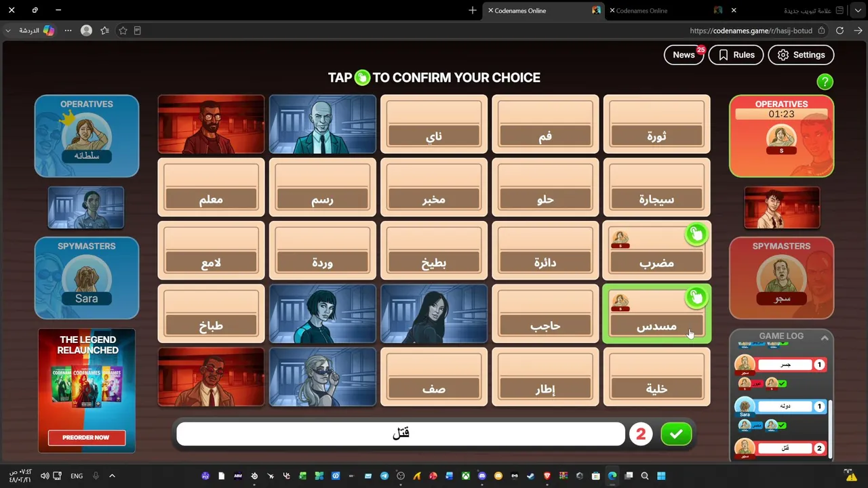Screen dimensions: 868x488
Task: Open Microsoft Edge in the taskbar
Action: click(612, 476)
